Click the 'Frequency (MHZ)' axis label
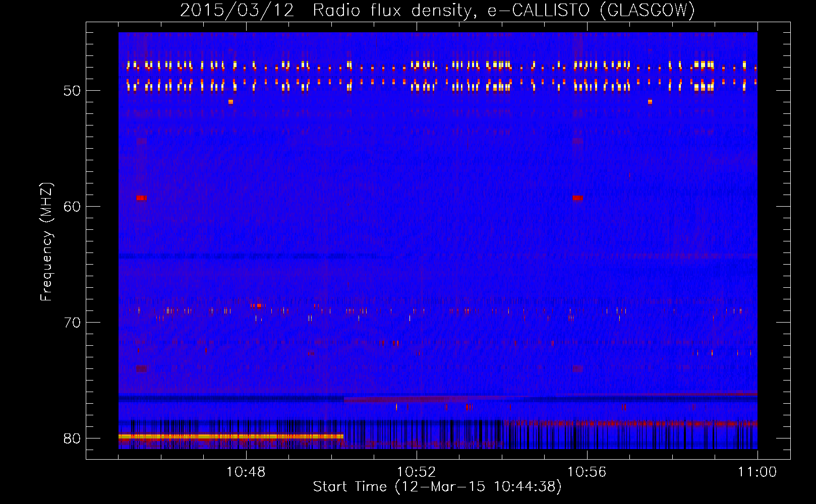Viewport: 816px width, 504px height. point(46,241)
